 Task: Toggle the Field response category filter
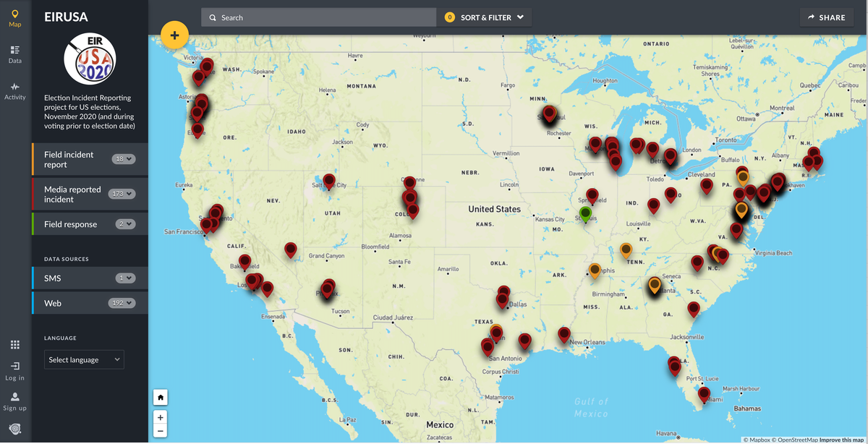(71, 223)
